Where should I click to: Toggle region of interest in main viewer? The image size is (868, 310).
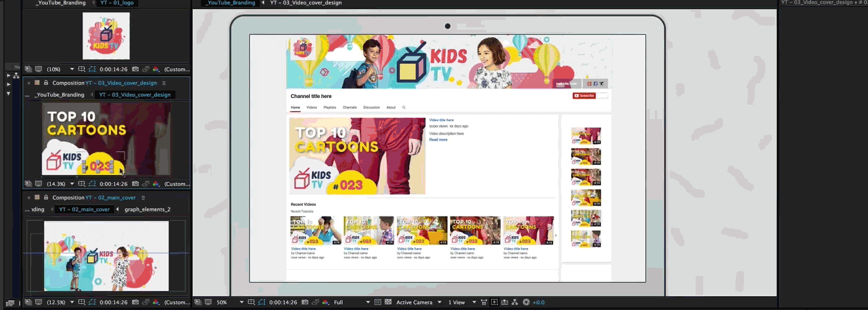[x=378, y=302]
